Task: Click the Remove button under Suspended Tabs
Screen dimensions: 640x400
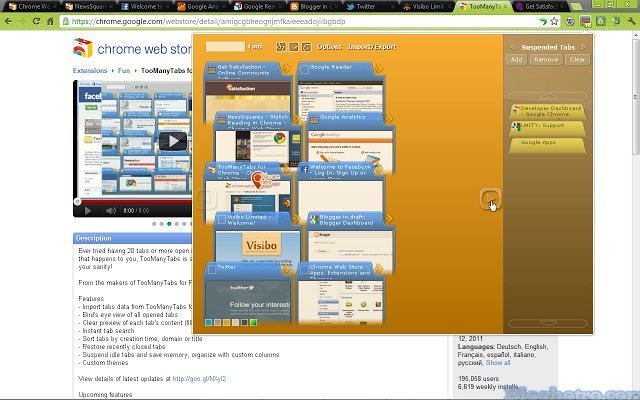Action: (x=546, y=60)
